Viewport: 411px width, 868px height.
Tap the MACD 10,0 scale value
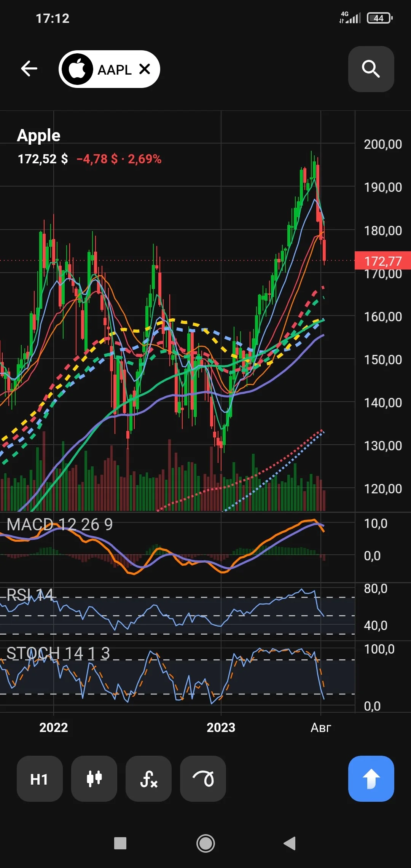(376, 523)
